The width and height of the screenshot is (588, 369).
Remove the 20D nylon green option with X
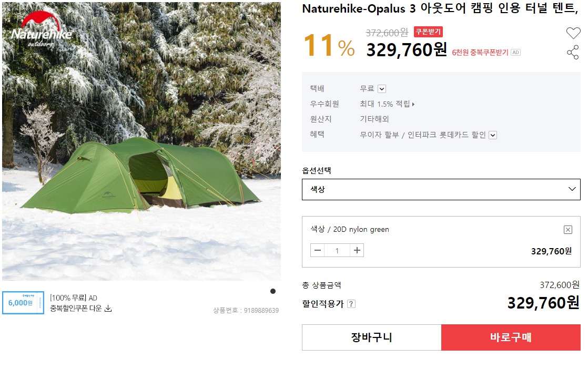567,229
